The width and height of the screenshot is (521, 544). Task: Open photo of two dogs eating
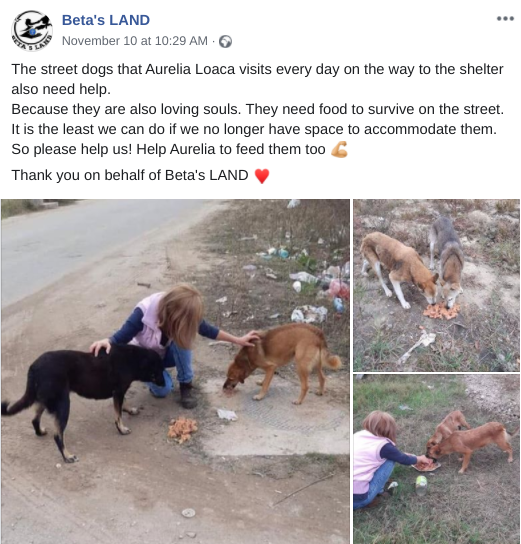coord(437,285)
